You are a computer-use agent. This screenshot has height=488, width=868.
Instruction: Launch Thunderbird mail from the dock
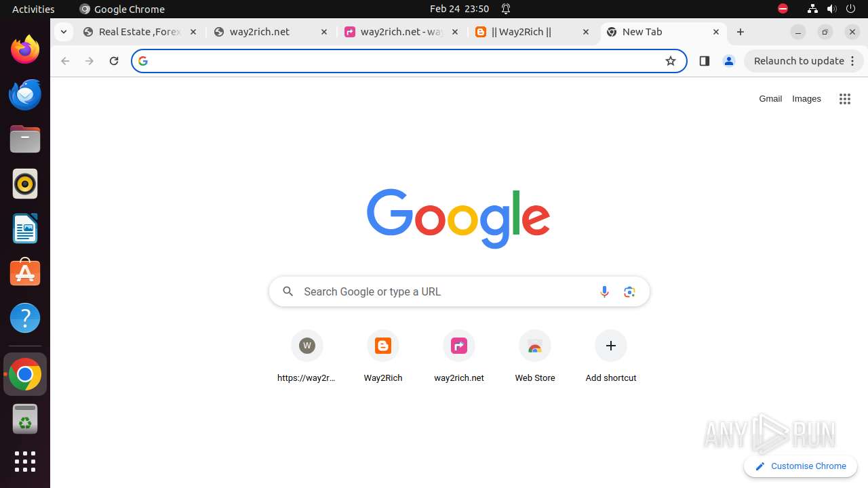pyautogui.click(x=25, y=94)
